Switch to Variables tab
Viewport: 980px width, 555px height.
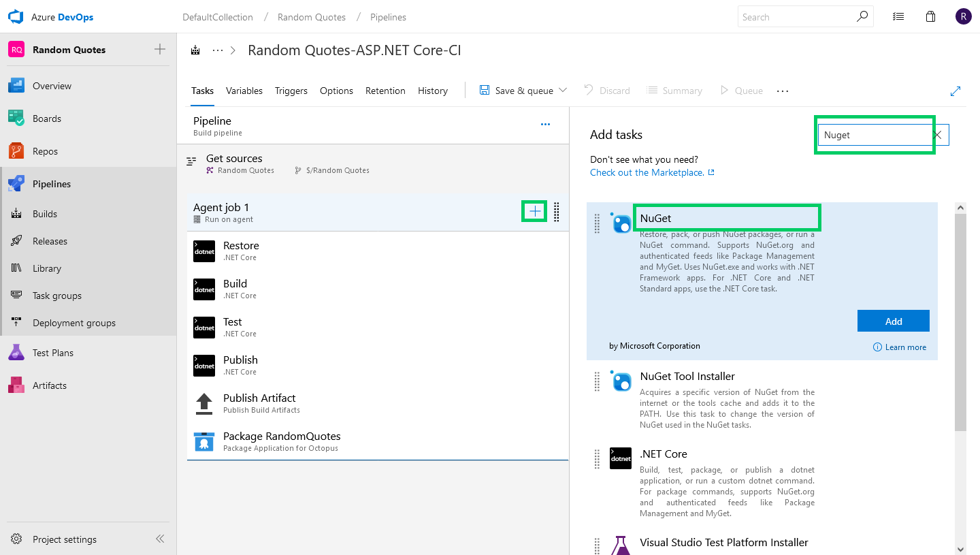point(244,91)
